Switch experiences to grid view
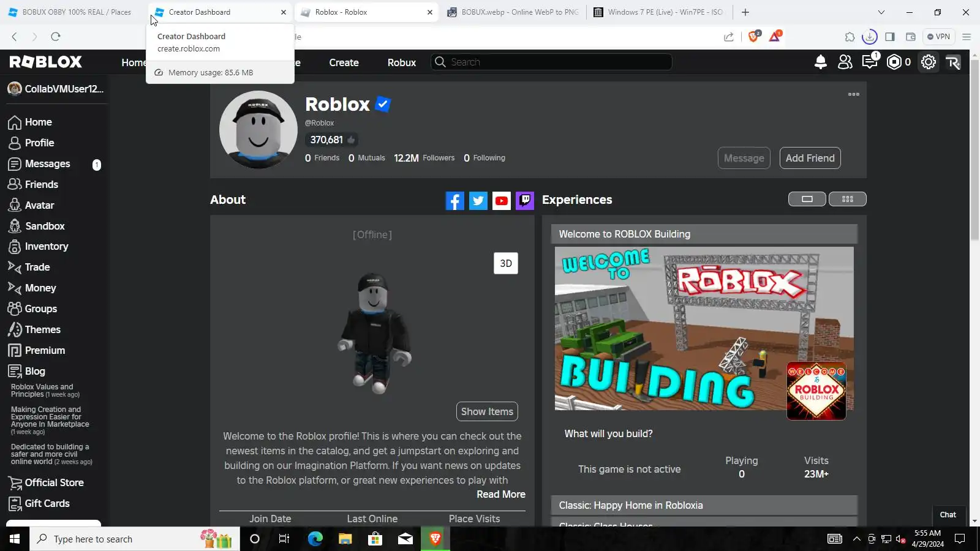This screenshot has height=551, width=980. [x=848, y=199]
